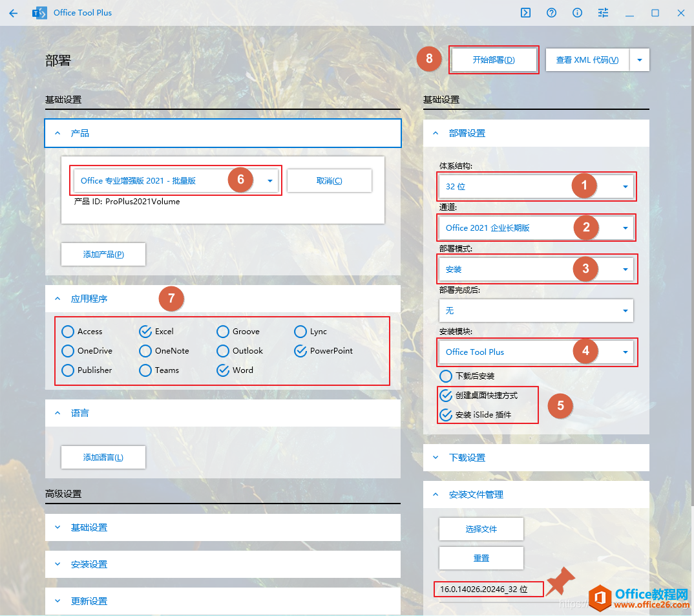Expand the 安装设置 section
Image resolution: width=694 pixels, height=616 pixels.
tap(223, 564)
